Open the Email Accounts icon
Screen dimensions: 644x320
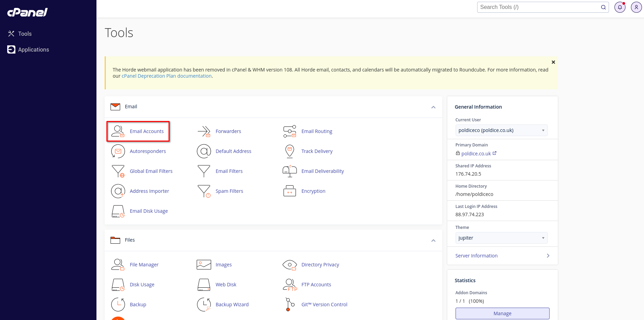click(118, 131)
